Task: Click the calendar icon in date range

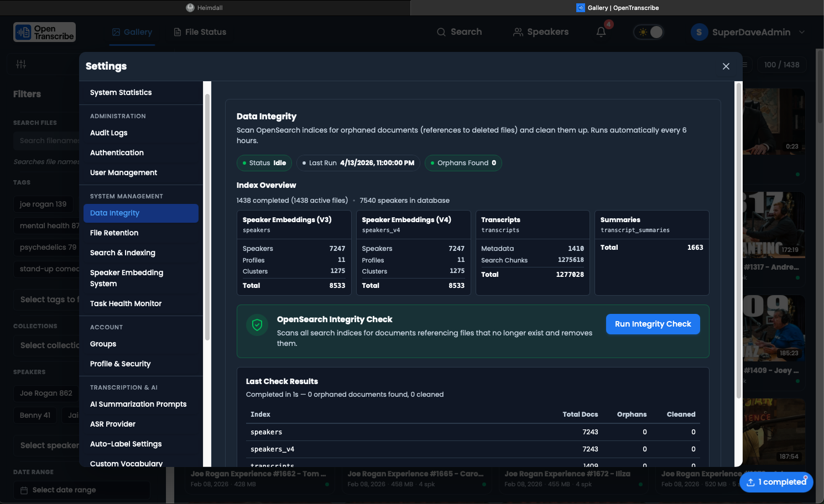Action: coord(24,490)
